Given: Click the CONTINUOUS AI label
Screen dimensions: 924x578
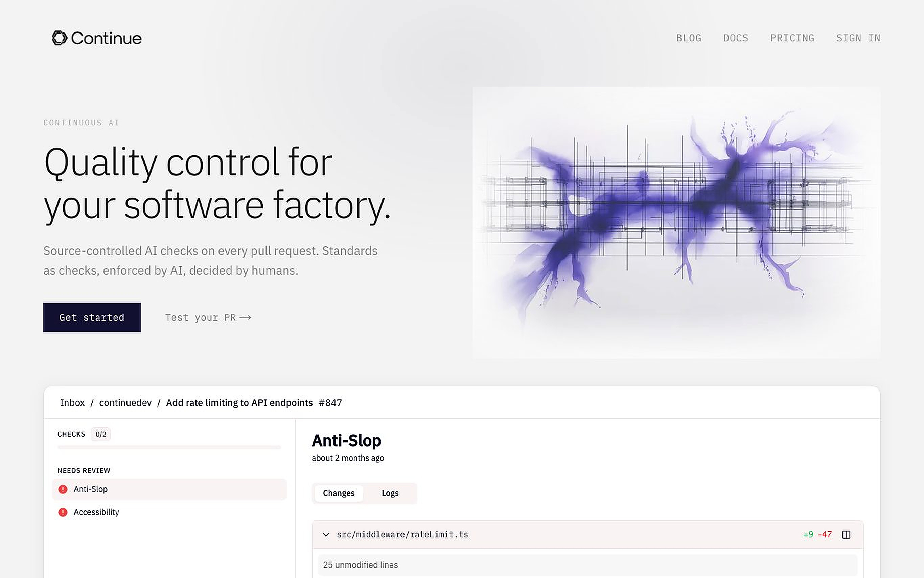Looking at the screenshot, I should (82, 123).
